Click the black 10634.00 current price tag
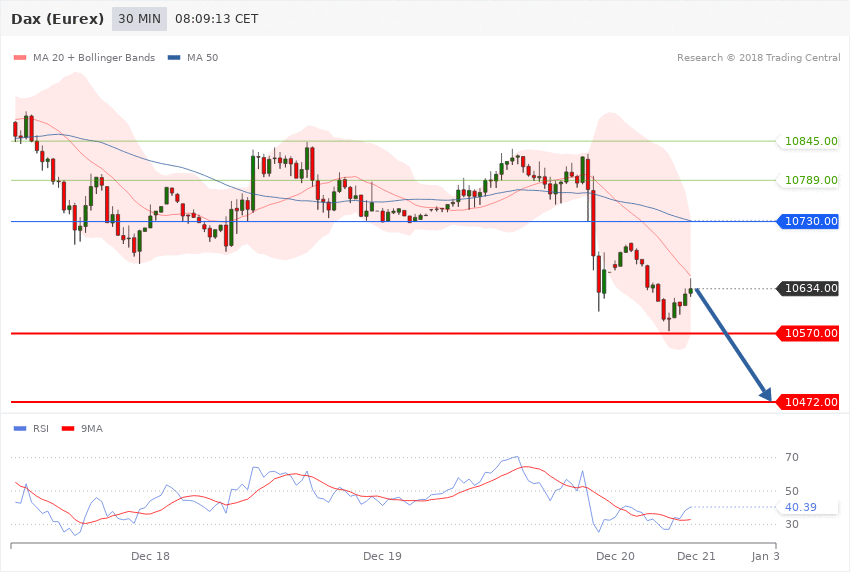850x576 pixels. [808, 288]
